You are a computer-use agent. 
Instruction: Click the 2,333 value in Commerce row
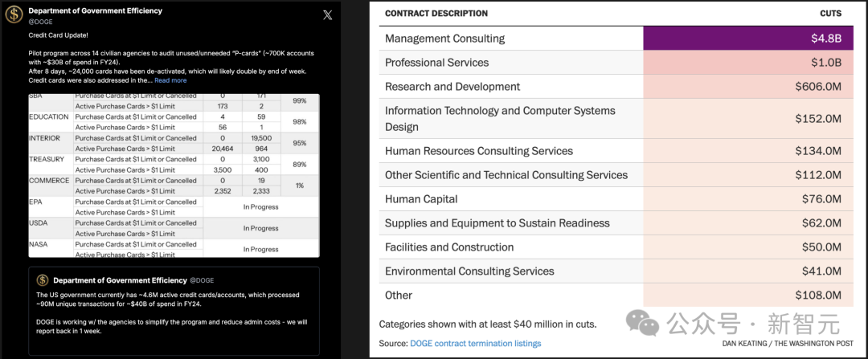click(x=260, y=191)
